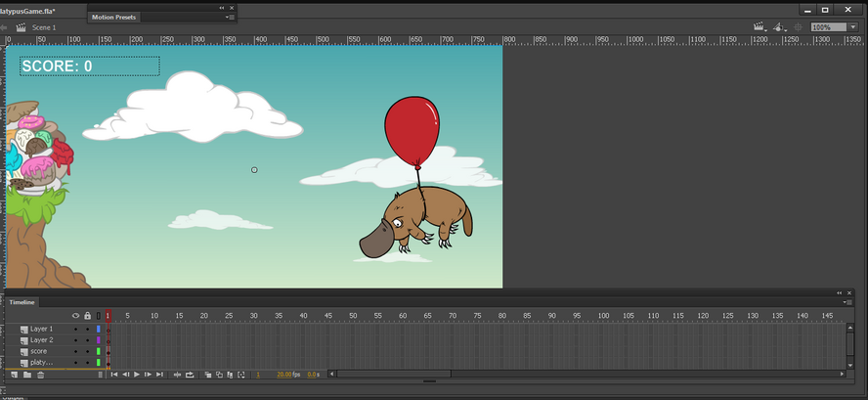The height and width of the screenshot is (400, 868).
Task: Open the Edit Symbols dropdown
Action: pos(780,27)
